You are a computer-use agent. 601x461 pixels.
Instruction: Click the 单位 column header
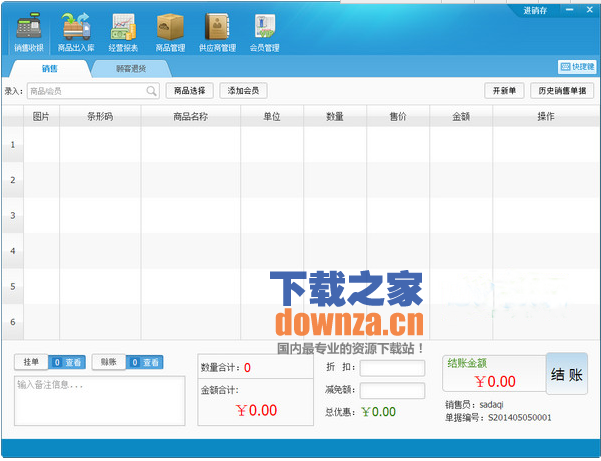272,116
